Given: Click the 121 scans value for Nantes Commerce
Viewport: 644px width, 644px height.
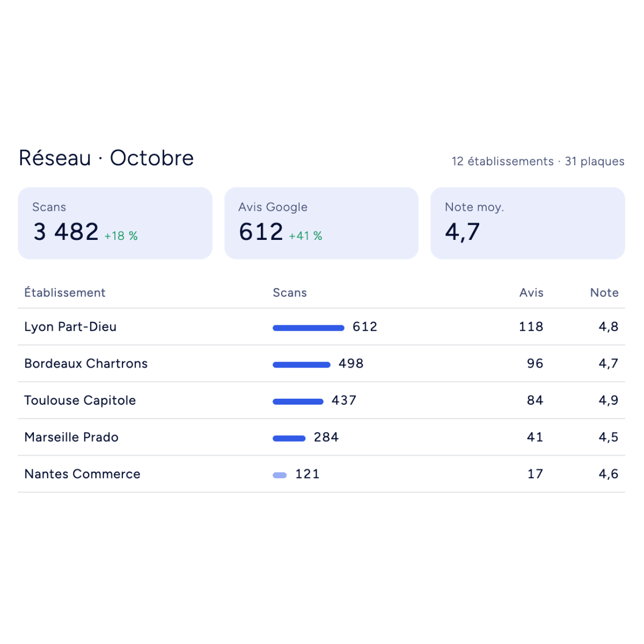Looking at the screenshot, I should point(308,474).
